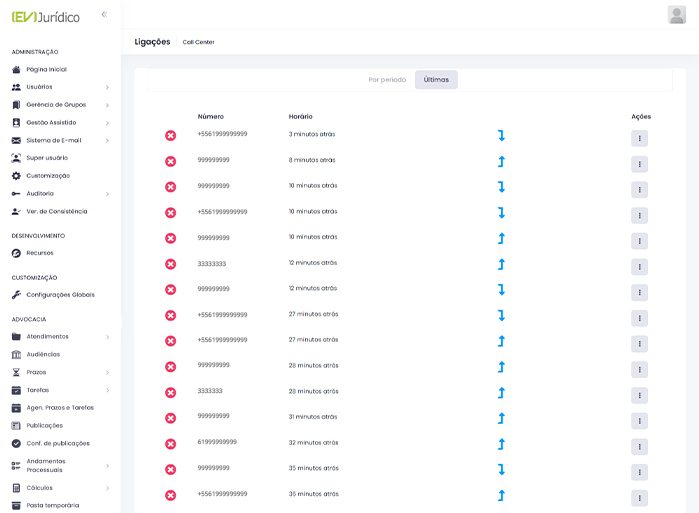Expand the Sistema de E-mail submenu
The height and width of the screenshot is (513, 699).
point(107,140)
